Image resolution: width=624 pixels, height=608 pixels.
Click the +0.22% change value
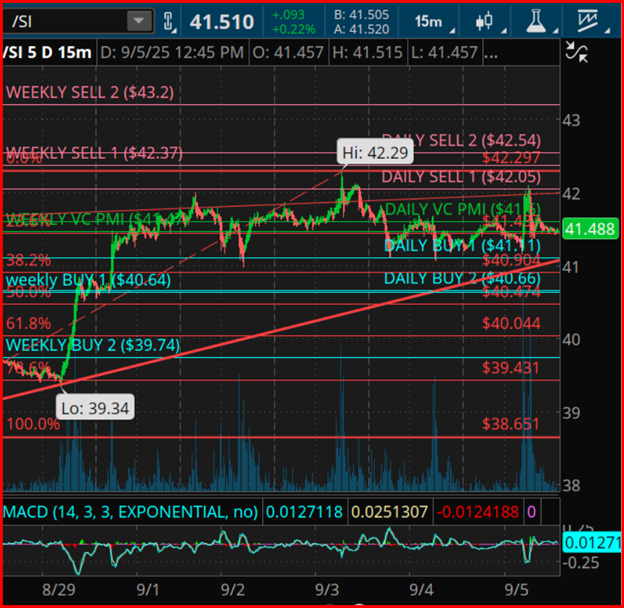294,29
